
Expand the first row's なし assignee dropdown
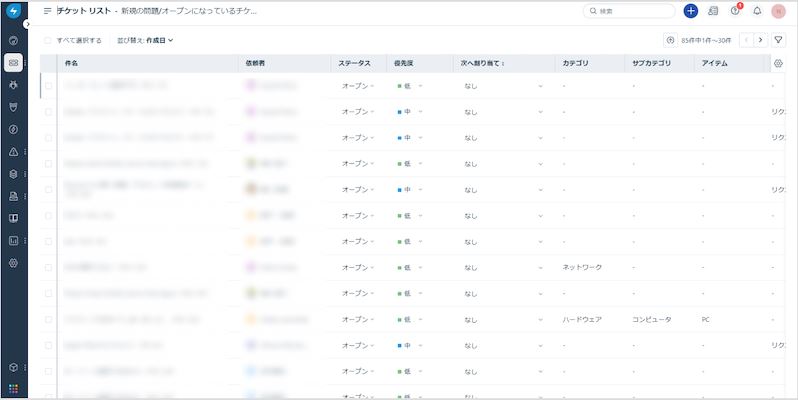502,86
